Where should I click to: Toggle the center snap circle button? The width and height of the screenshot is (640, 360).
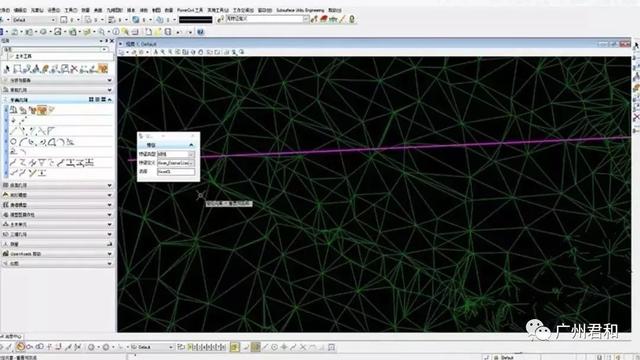click(274, 347)
